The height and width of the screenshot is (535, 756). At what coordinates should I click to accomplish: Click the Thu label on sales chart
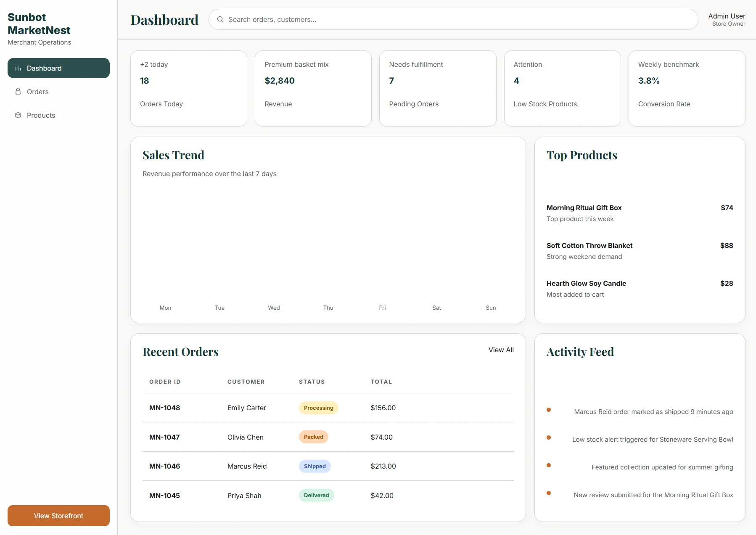(x=328, y=308)
